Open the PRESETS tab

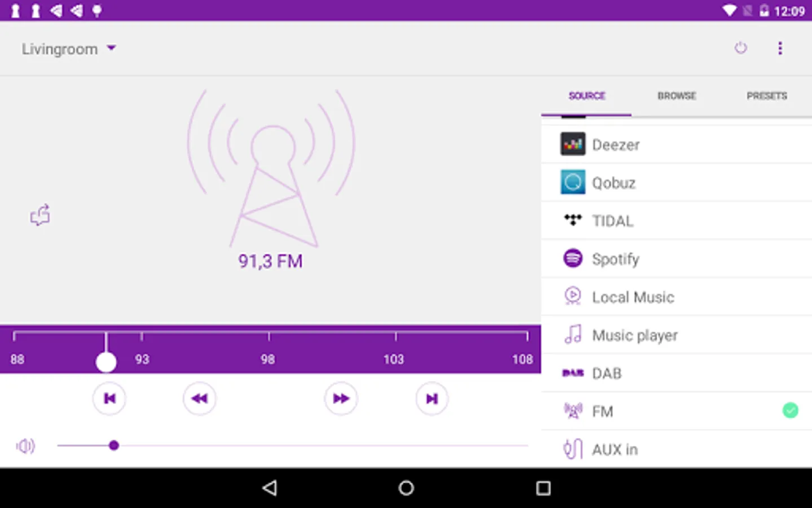pyautogui.click(x=767, y=96)
